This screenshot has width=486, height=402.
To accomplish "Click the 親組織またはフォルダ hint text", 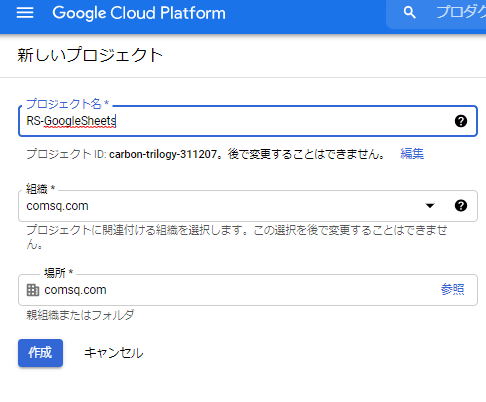I will point(80,315).
